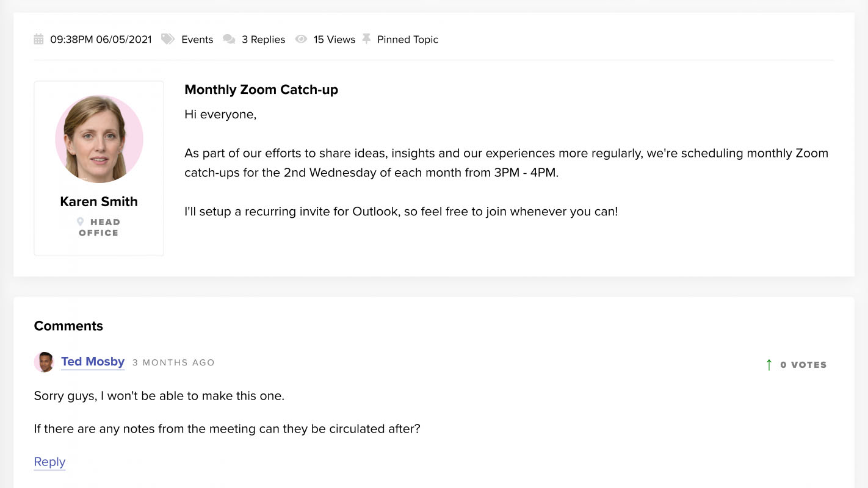The image size is (868, 488).
Task: Click the speech bubbles replies icon
Action: click(x=229, y=39)
